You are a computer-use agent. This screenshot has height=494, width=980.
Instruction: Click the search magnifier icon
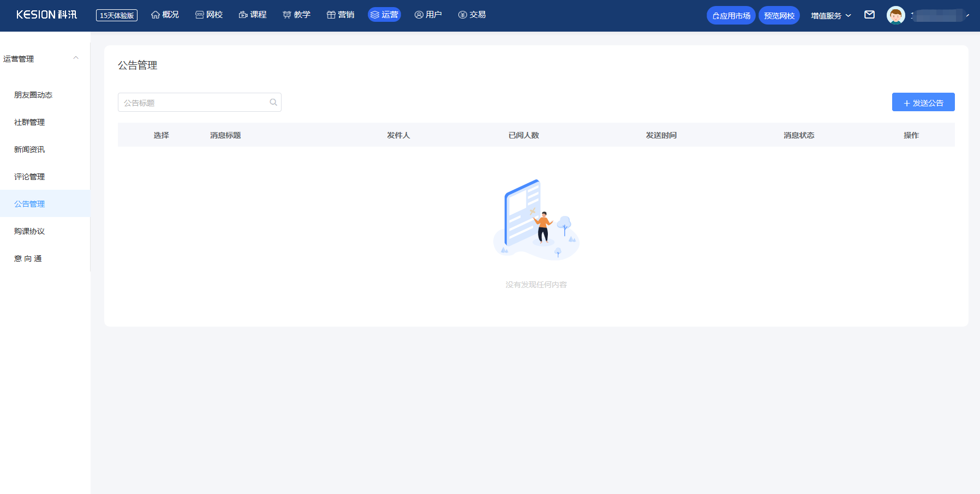(x=273, y=102)
